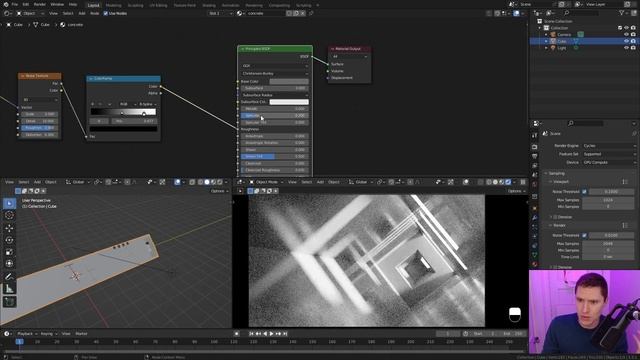Switch to the Sculpting workspace tab

pos(136,5)
